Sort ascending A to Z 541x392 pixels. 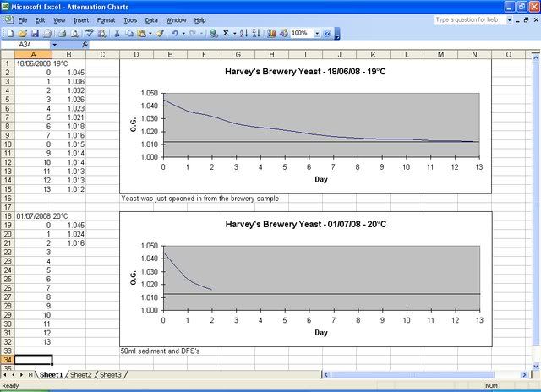click(x=244, y=34)
